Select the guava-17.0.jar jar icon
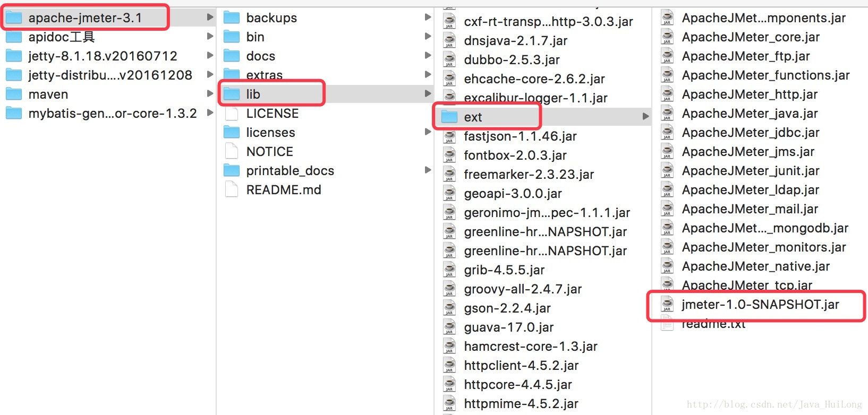The image size is (868, 415). click(449, 327)
